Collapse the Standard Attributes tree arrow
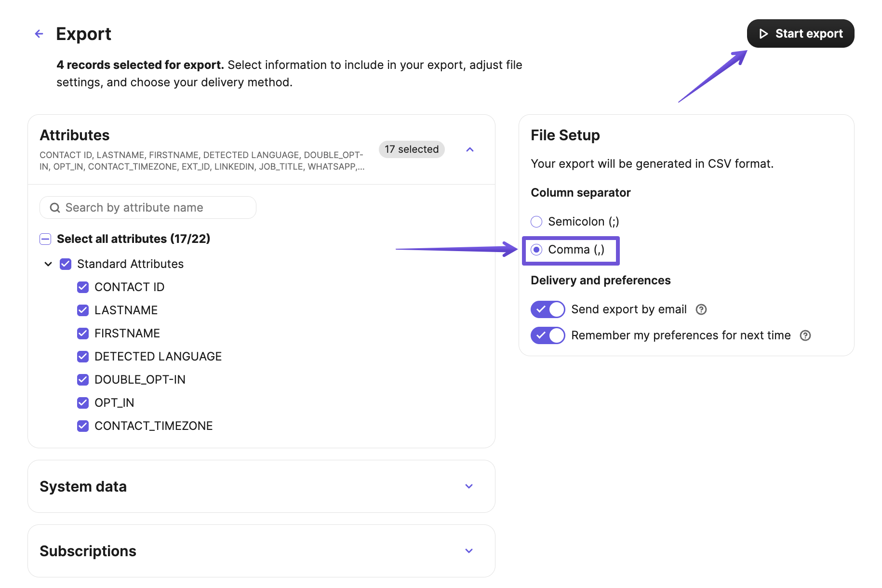The height and width of the screenshot is (588, 882). tap(48, 264)
